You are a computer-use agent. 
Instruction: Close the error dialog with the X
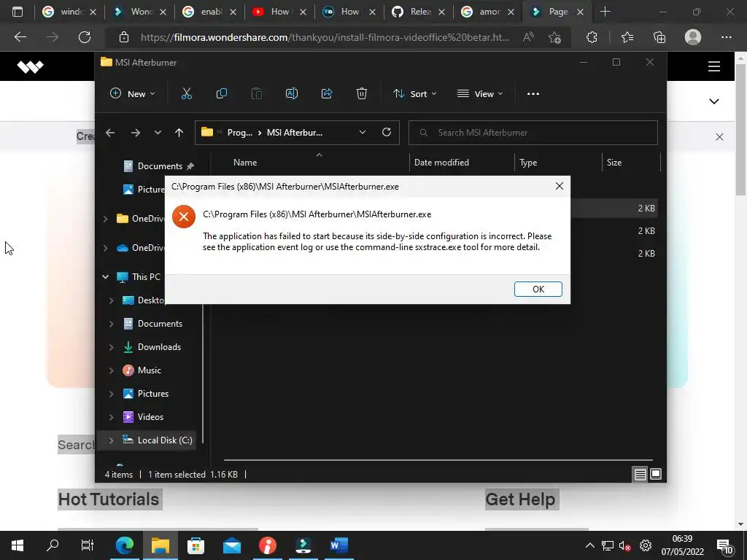560,186
